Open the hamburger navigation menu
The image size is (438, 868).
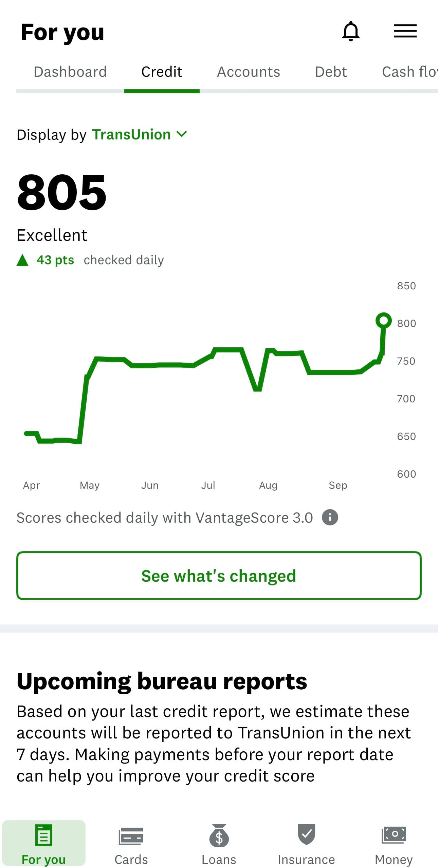[405, 31]
